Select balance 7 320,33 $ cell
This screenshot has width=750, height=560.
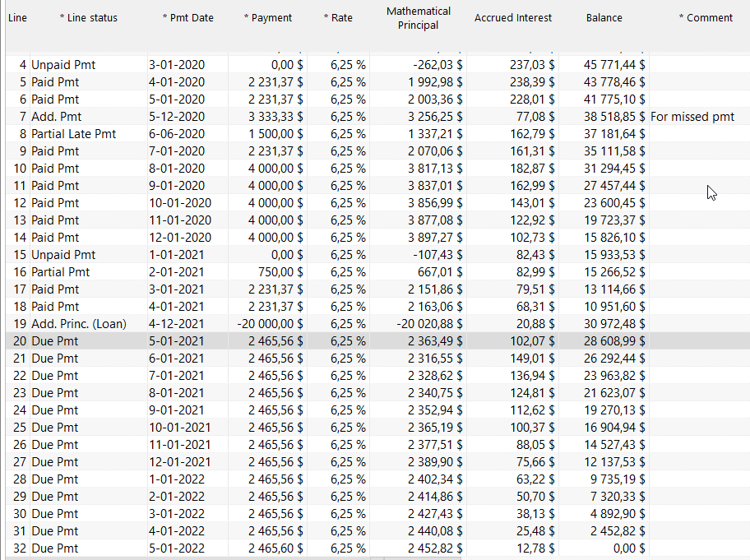pyautogui.click(x=604, y=497)
